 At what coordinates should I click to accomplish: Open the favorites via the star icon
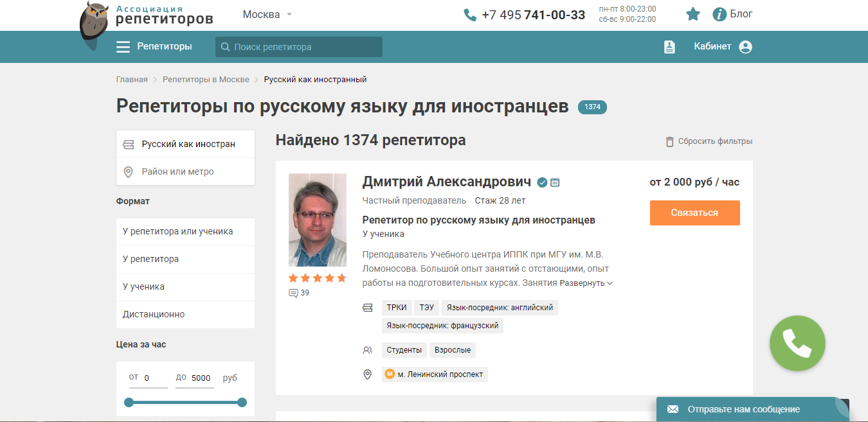click(x=692, y=13)
